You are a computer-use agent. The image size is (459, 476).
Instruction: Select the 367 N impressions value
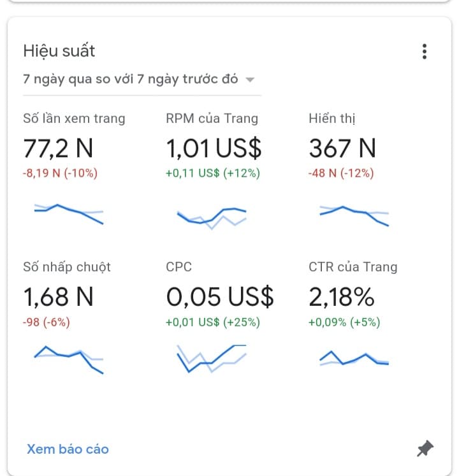coord(342,148)
